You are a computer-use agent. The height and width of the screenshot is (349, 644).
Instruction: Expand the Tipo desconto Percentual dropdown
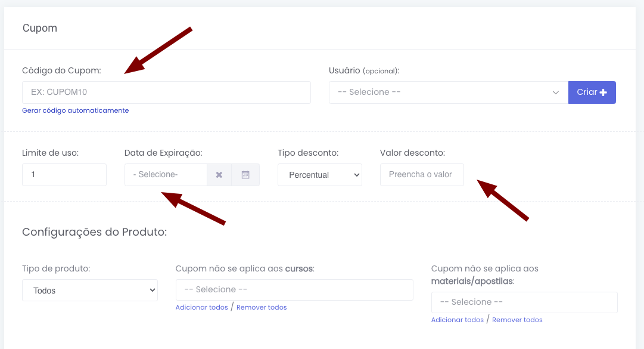pos(320,175)
